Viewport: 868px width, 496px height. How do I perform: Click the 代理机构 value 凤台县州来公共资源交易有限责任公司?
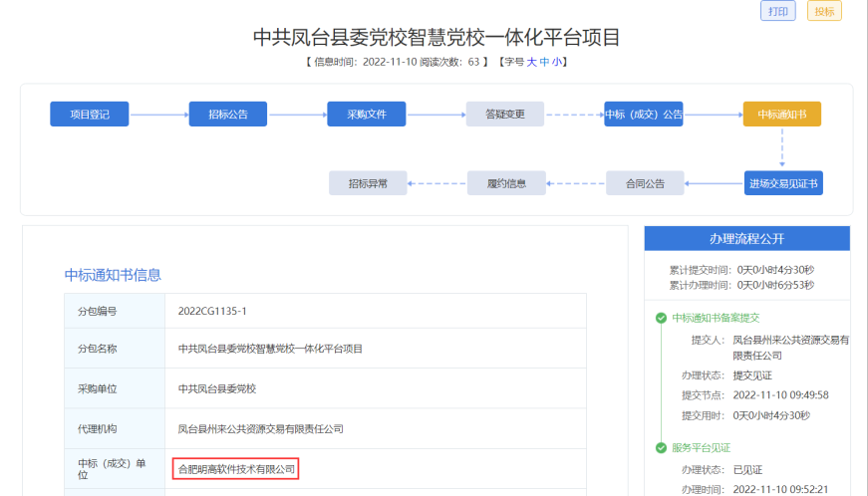tap(261, 429)
